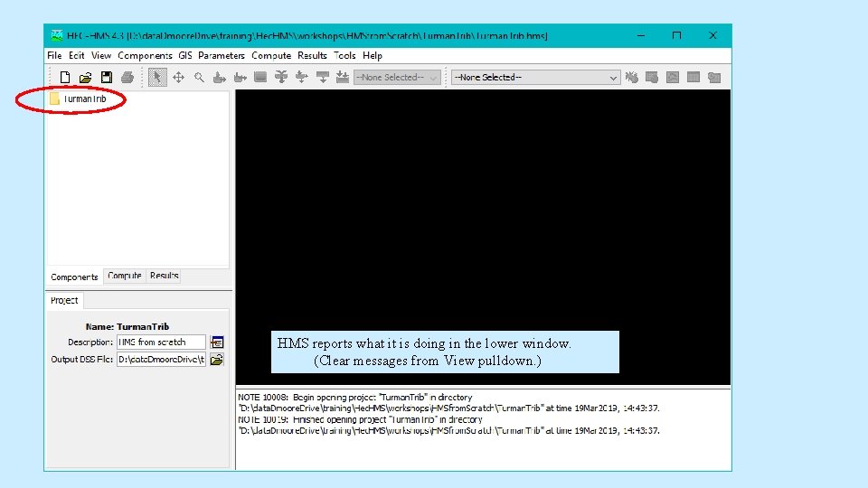Open the Components menu
This screenshot has width=868, height=488.
(145, 55)
